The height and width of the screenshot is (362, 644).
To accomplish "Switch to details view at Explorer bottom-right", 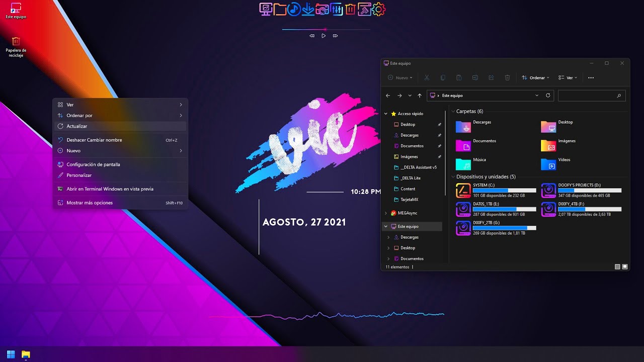I will [x=617, y=266].
